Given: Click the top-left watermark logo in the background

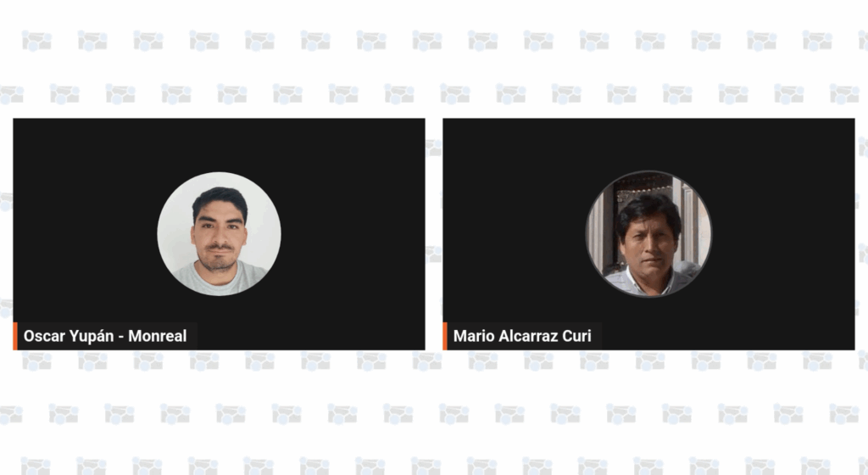Looking at the screenshot, I should [36, 41].
